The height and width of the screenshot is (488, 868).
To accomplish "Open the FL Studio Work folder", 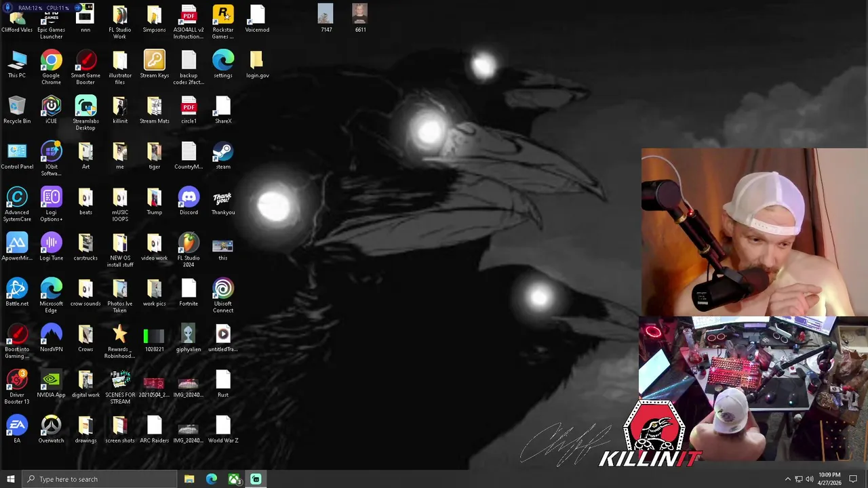I will tap(120, 20).
